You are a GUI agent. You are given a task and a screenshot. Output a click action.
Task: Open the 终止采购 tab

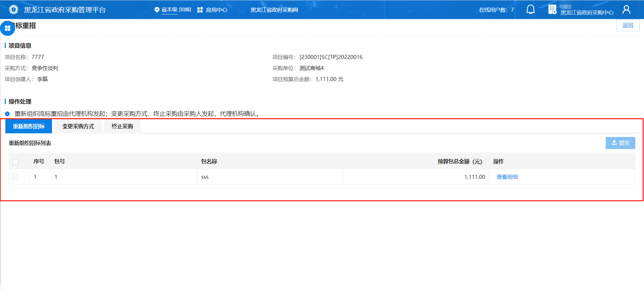tap(122, 126)
